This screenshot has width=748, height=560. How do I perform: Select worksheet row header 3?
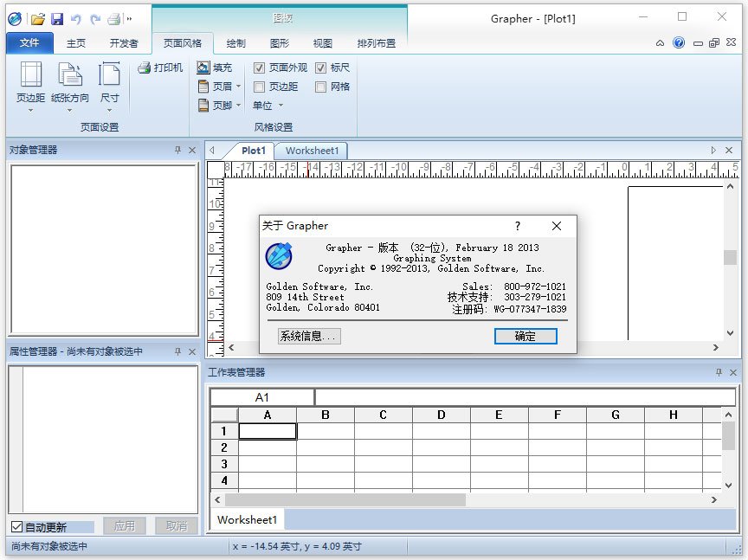click(224, 464)
